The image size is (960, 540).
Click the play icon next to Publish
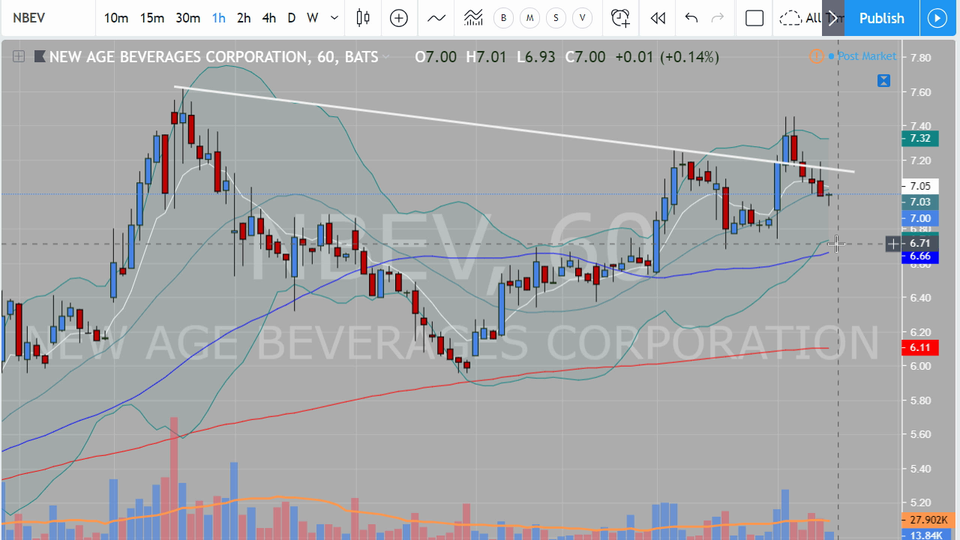937,18
